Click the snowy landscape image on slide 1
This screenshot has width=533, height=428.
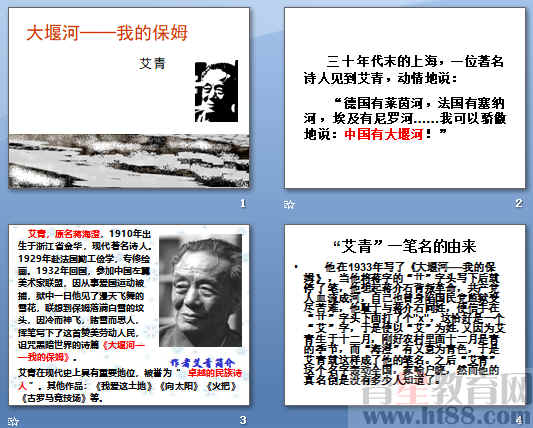[x=129, y=160]
